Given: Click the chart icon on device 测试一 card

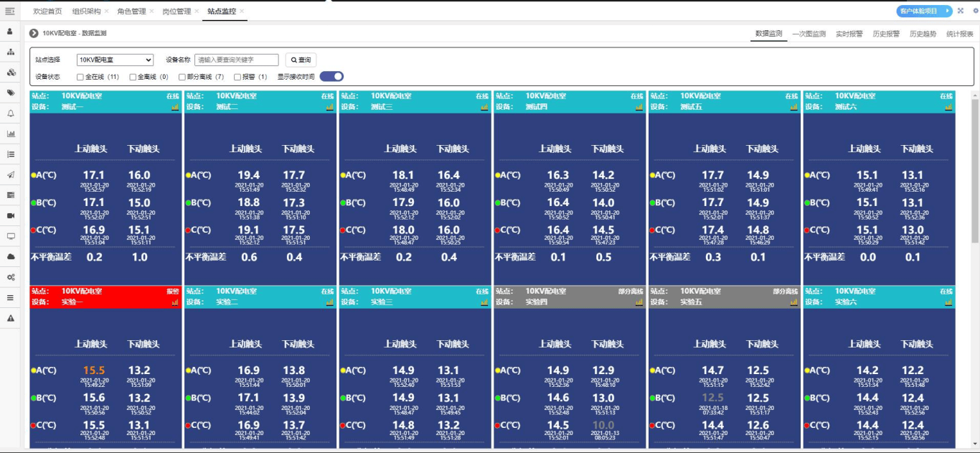Looking at the screenshot, I should point(175,107).
